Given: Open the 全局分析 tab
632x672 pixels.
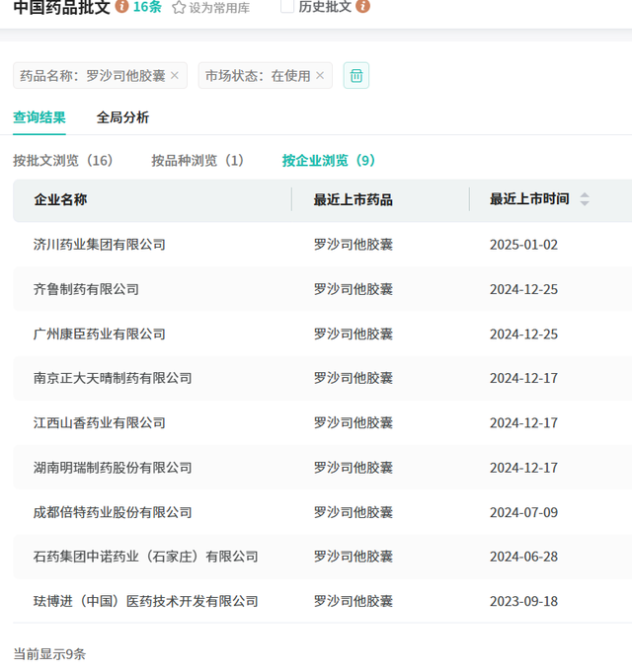Looking at the screenshot, I should click(122, 117).
